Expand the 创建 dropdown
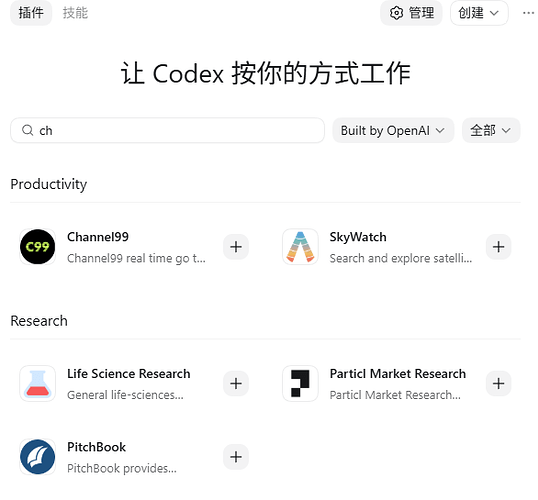The width and height of the screenshot is (538, 500). (x=479, y=13)
